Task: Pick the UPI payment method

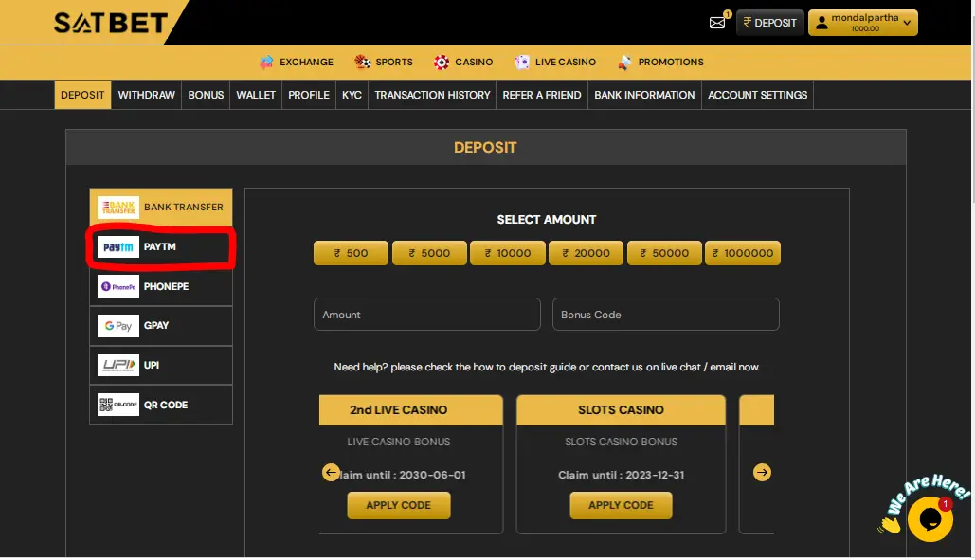Action: [160, 365]
